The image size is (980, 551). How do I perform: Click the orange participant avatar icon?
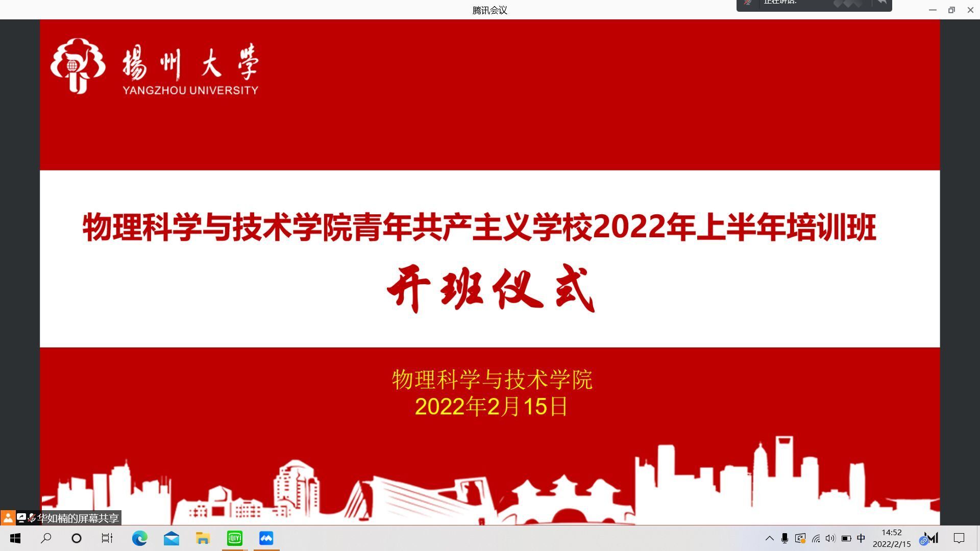[8, 518]
